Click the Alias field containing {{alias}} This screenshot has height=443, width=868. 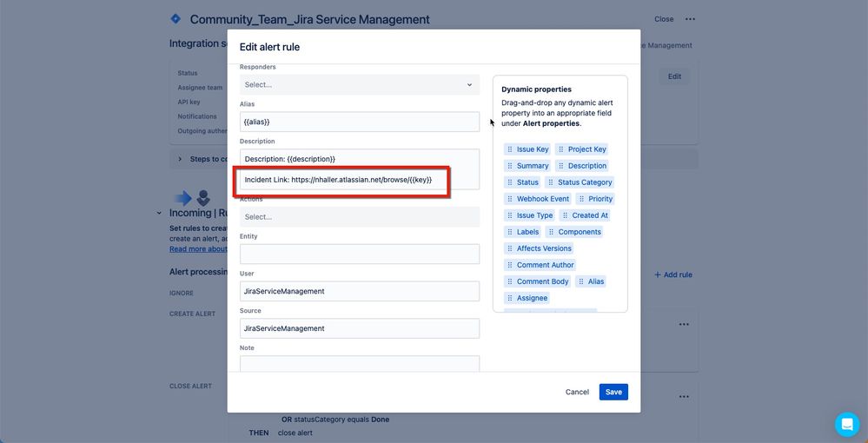click(x=359, y=122)
